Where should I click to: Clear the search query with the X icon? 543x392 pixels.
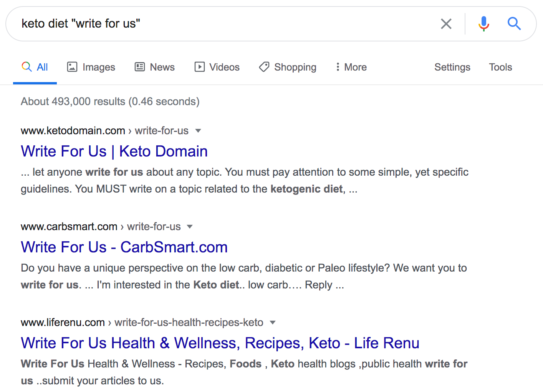point(446,24)
